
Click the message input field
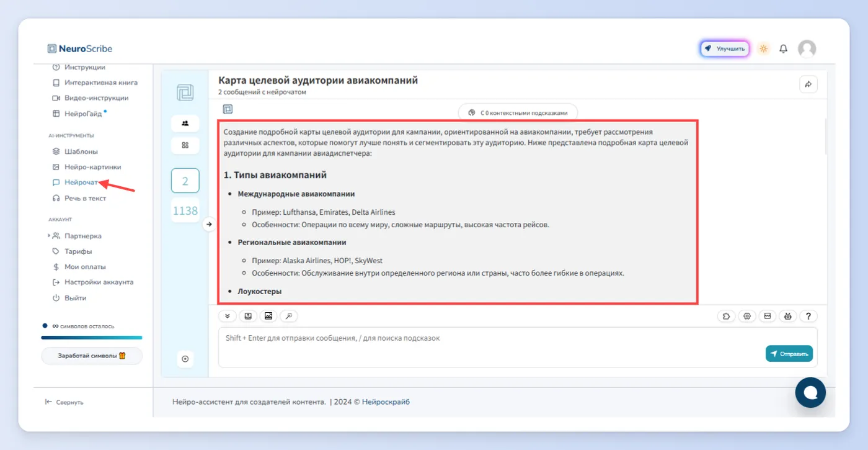tap(518, 347)
